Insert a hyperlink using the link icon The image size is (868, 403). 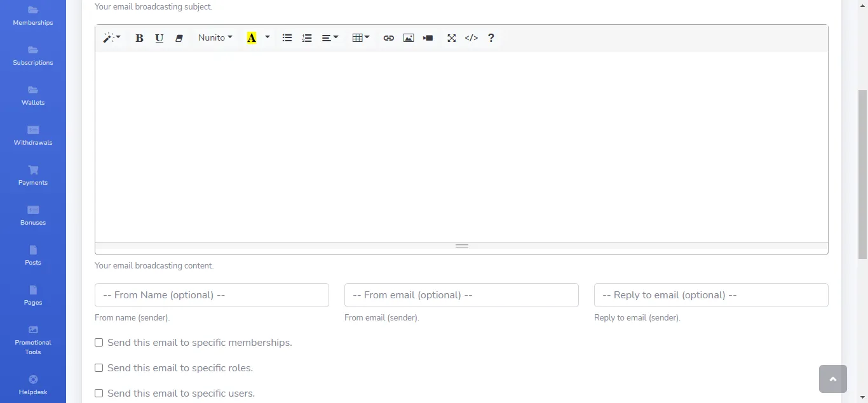(388, 37)
